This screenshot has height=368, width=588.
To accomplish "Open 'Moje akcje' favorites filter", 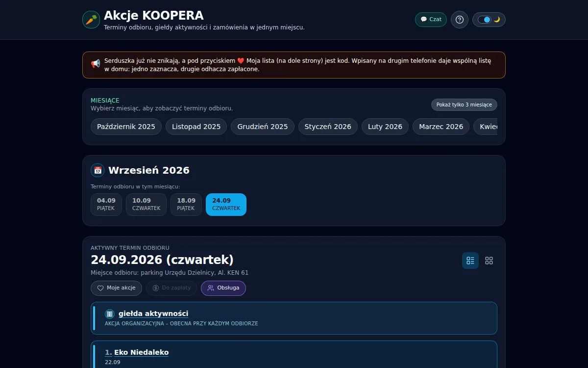I will [x=116, y=288].
